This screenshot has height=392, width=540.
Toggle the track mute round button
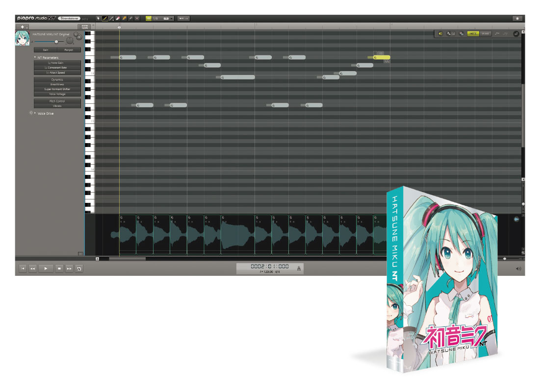79,37
